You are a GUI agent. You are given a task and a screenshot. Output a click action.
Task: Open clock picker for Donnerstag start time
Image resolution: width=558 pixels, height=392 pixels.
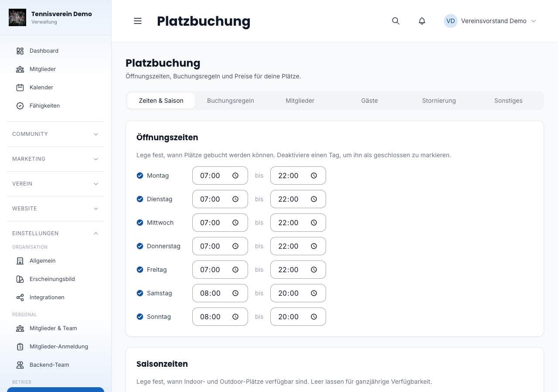(x=235, y=246)
